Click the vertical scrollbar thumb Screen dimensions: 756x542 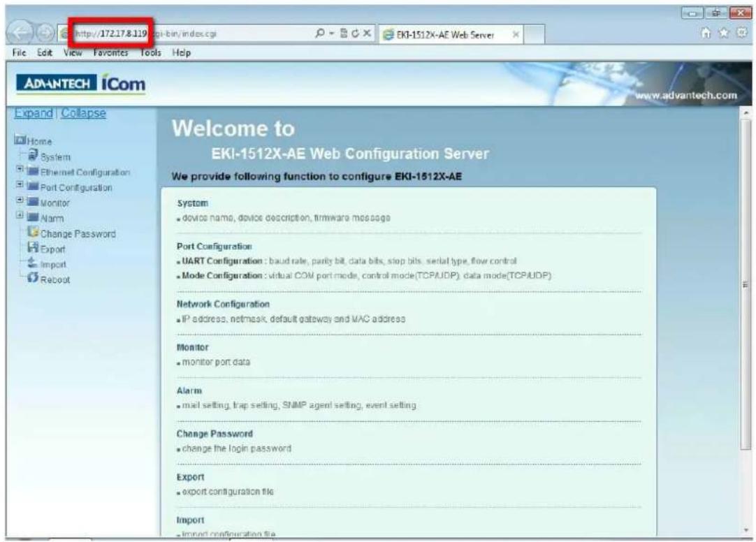[746, 284]
